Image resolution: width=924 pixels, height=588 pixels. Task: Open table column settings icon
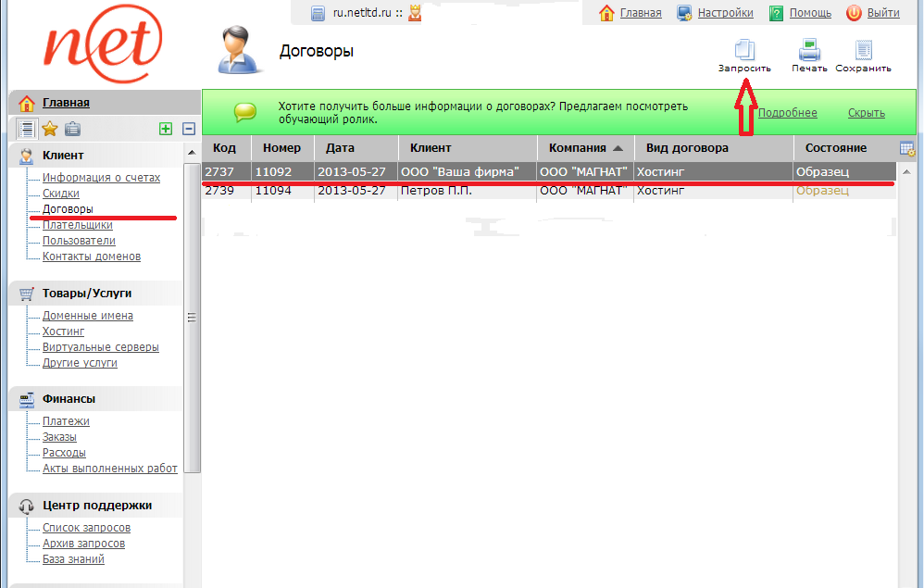point(906,148)
